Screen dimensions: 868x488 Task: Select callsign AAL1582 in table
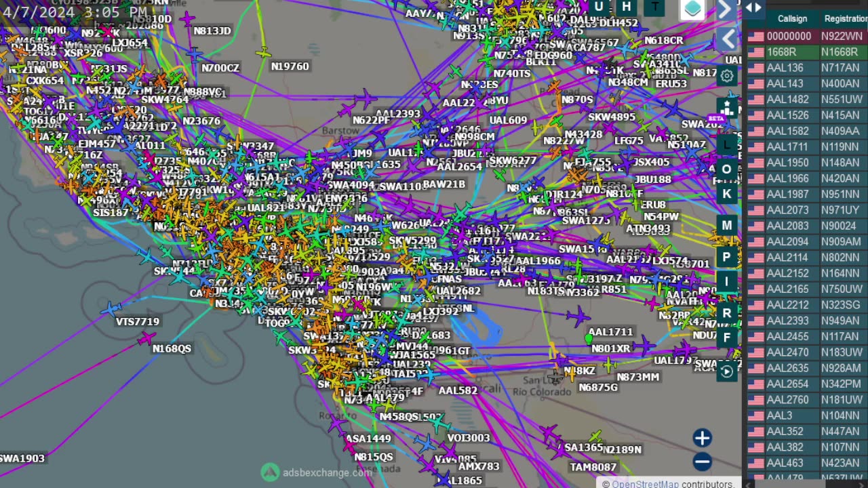pyautogui.click(x=787, y=131)
